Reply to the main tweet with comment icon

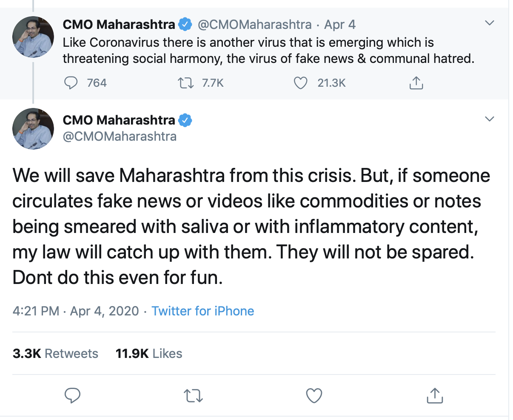click(72, 396)
